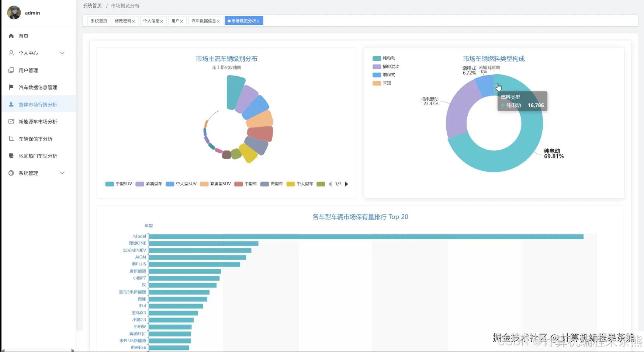Click the tall teal rose chart petal

(235, 92)
